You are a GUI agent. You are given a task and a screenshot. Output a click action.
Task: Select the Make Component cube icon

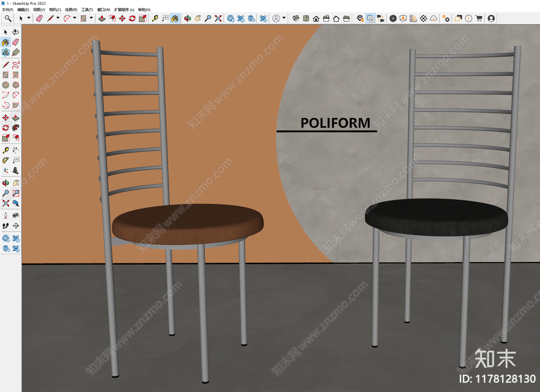coord(6,52)
